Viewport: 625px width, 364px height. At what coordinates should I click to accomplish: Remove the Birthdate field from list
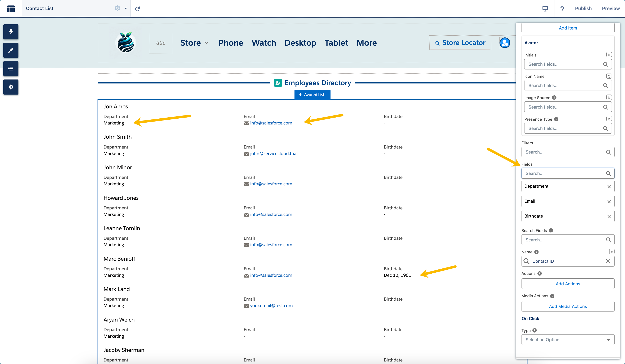pos(609,216)
